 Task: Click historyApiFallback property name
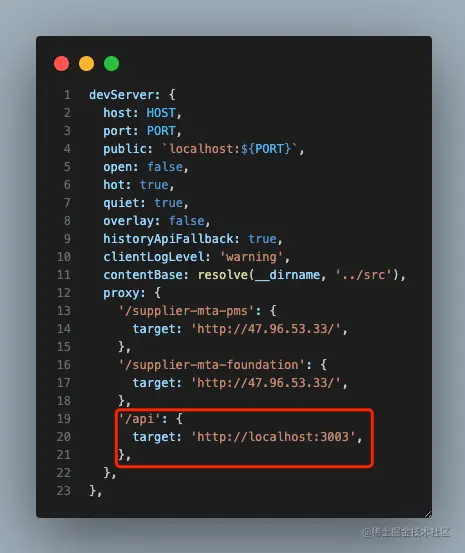coord(169,239)
